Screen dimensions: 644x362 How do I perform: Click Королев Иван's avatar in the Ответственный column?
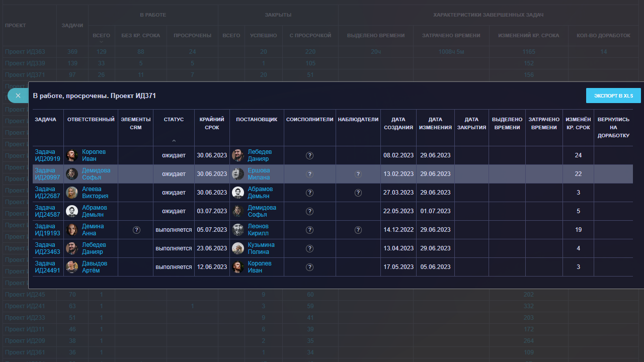[72, 155]
